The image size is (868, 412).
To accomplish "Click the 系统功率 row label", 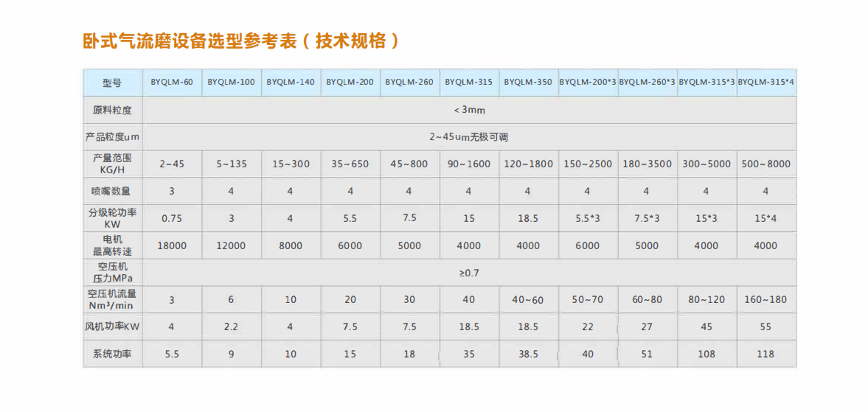I will click(112, 354).
